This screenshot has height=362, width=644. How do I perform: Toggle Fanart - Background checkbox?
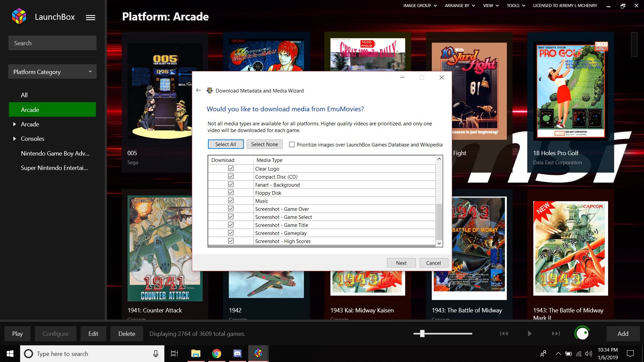coord(231,184)
